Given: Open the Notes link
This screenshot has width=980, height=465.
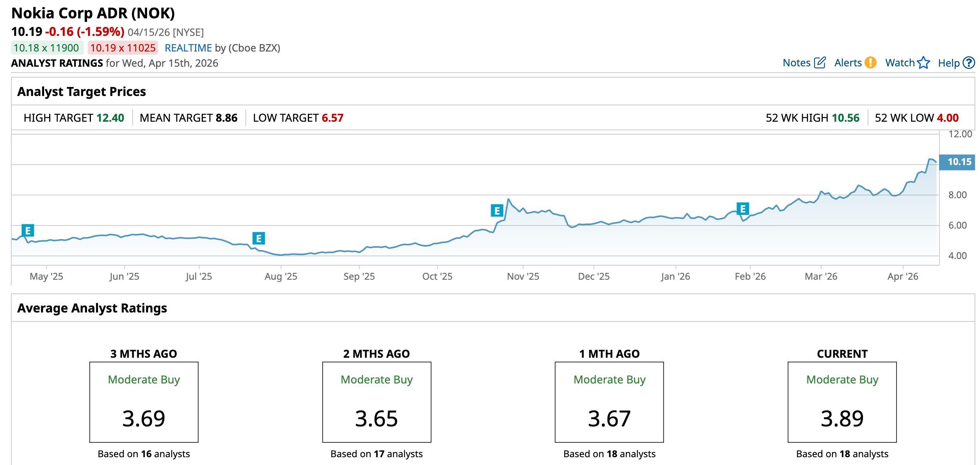Looking at the screenshot, I should (796, 63).
